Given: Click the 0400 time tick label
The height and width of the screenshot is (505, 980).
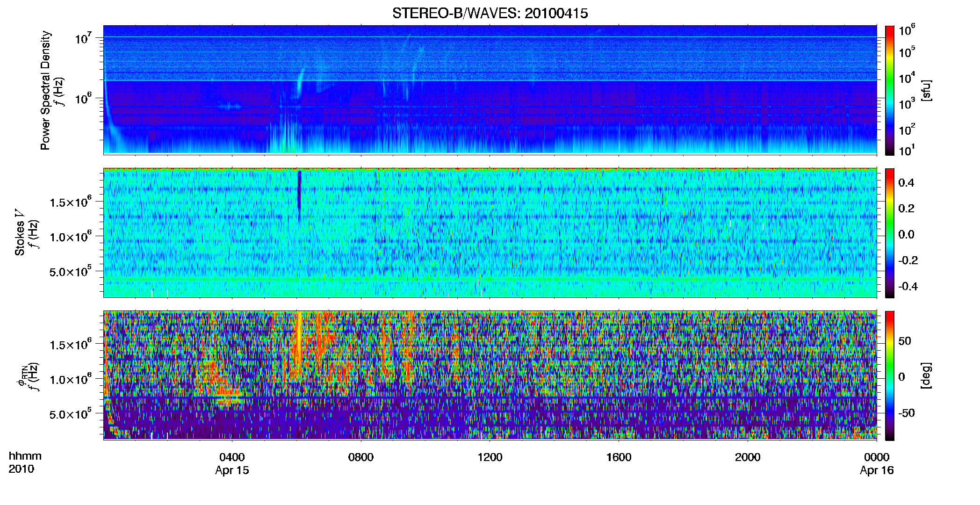Looking at the screenshot, I should coord(232,457).
